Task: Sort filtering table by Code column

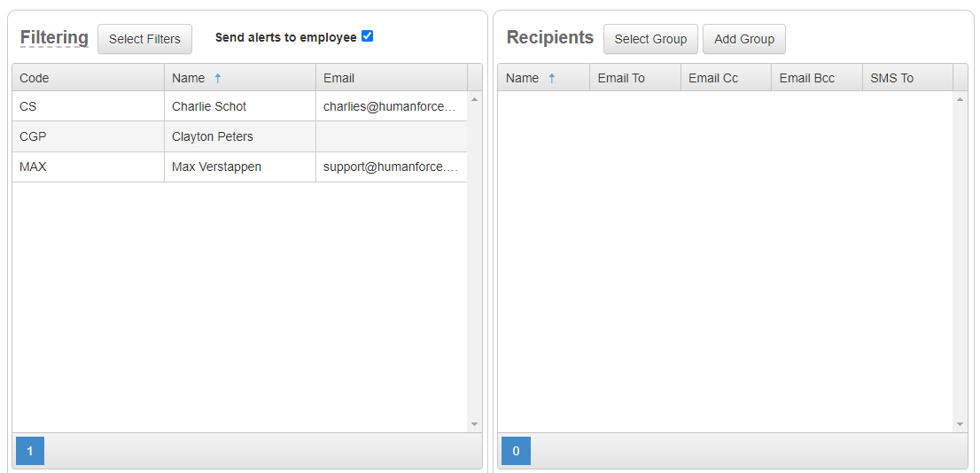Action: coord(87,78)
